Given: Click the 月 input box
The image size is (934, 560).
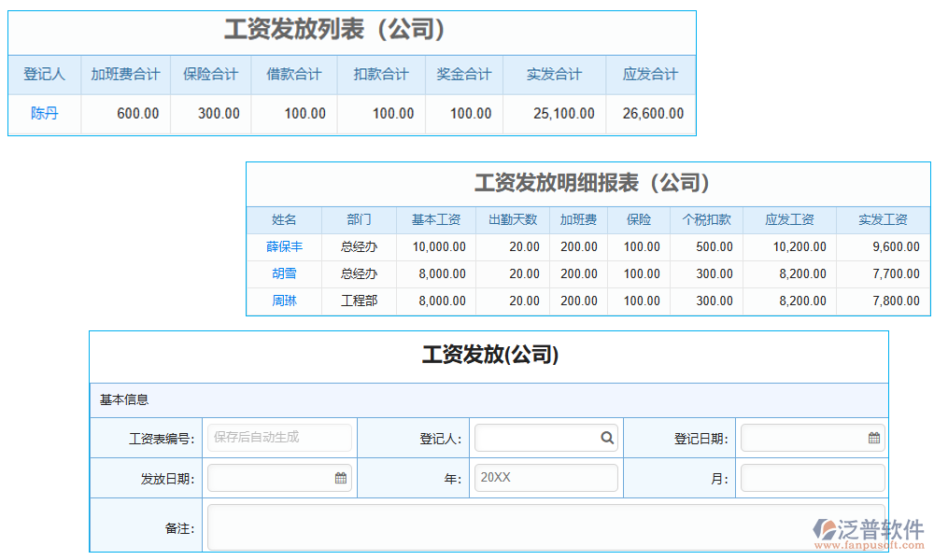Looking at the screenshot, I should (812, 478).
